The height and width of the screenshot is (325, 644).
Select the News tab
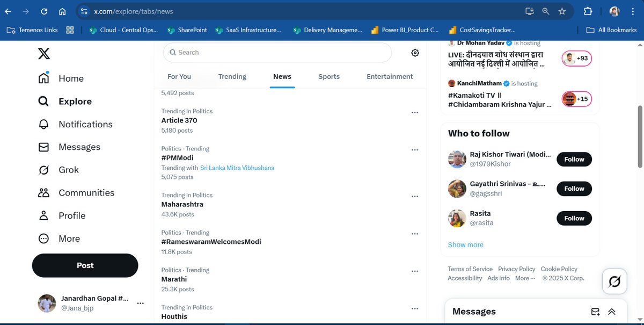pyautogui.click(x=282, y=77)
